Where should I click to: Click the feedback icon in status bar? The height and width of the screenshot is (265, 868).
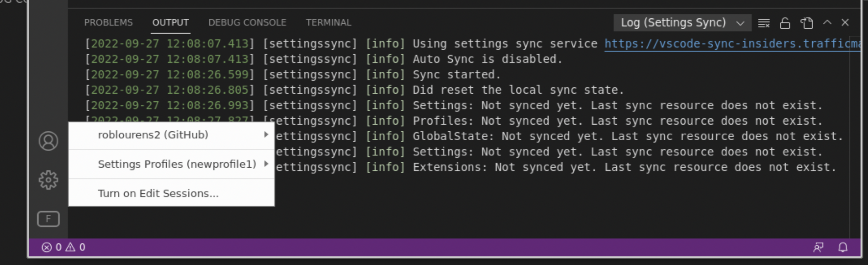818,247
